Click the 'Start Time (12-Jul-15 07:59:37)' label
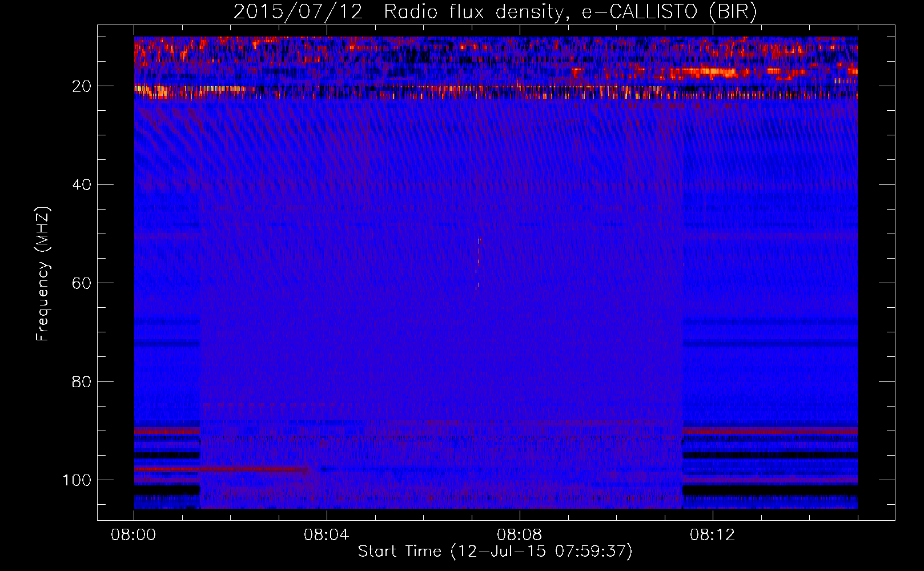This screenshot has height=571, width=924. point(495,552)
